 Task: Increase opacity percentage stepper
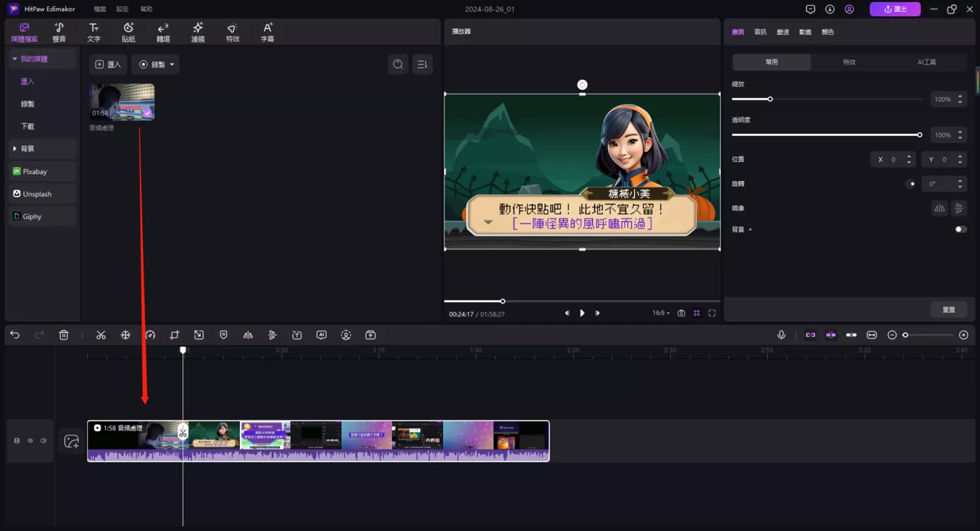(960, 132)
